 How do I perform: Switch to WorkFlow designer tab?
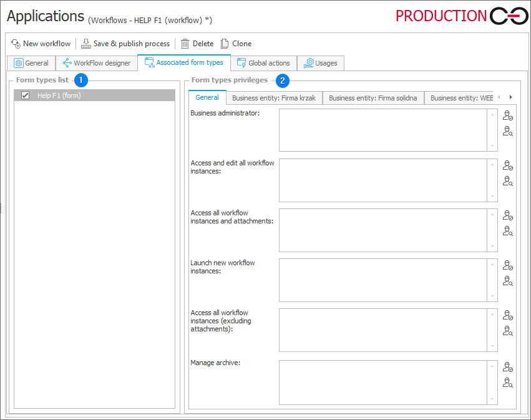click(97, 63)
